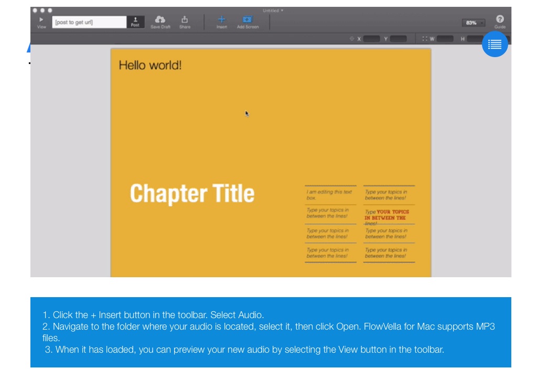Select the 'I am editing this text box' cell
Viewport: 537px width, 392px height.
(330, 195)
